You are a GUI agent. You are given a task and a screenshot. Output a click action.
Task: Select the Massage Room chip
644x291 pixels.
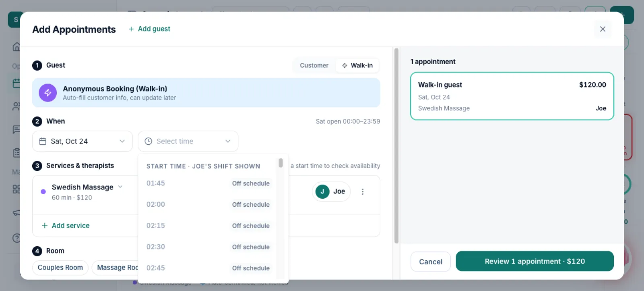click(x=115, y=268)
